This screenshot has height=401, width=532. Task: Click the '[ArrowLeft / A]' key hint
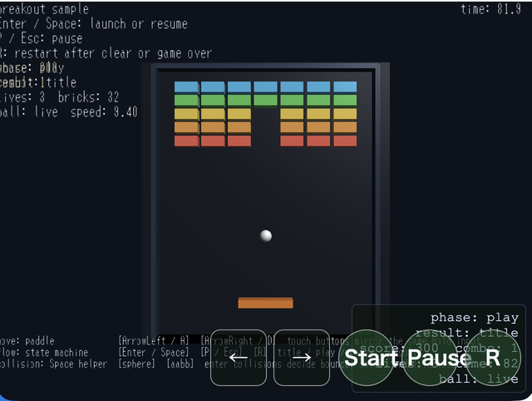153,340
